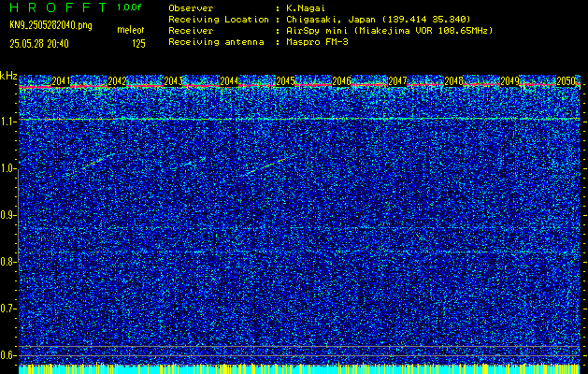Click the HROFFT program title
This screenshot has width=588, height=374.
pos(58,7)
